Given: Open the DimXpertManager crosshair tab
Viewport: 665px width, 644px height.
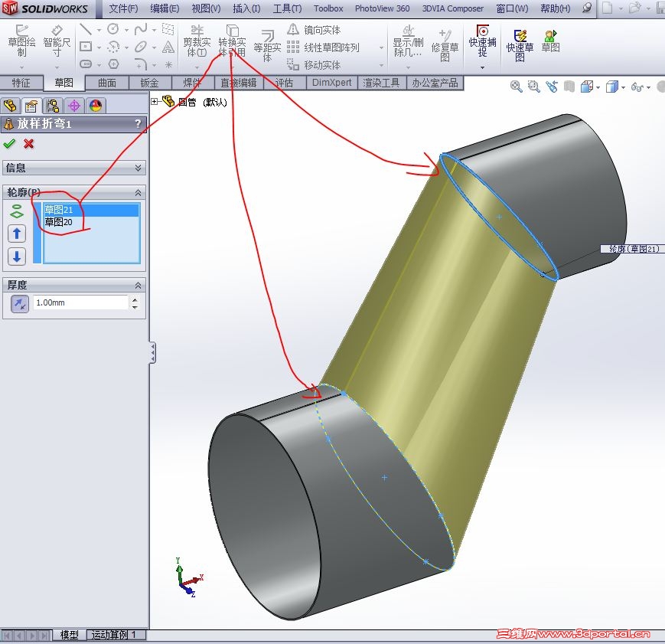Looking at the screenshot, I should coord(74,105).
